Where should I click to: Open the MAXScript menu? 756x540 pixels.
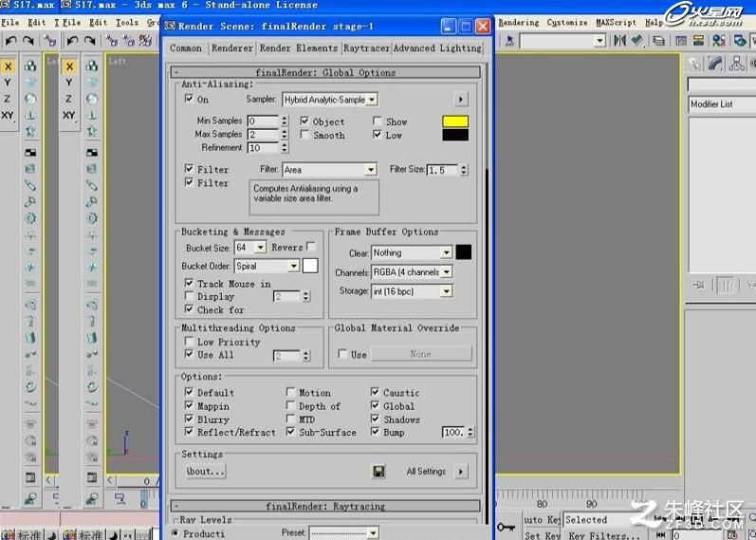pyautogui.click(x=617, y=22)
